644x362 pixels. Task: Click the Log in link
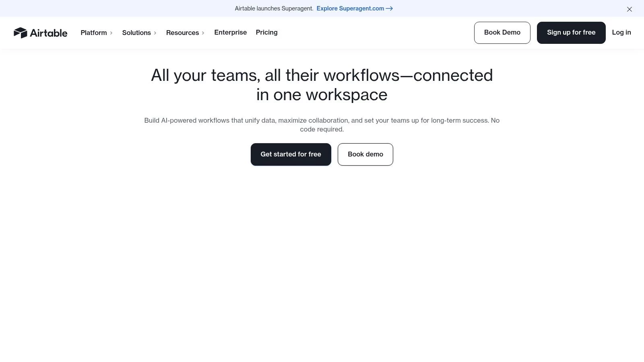point(621,33)
